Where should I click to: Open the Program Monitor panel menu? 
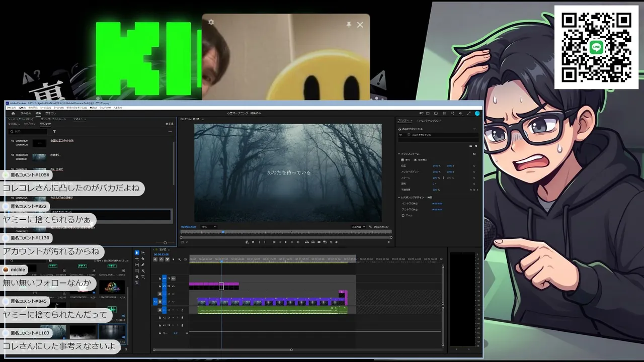(202, 119)
